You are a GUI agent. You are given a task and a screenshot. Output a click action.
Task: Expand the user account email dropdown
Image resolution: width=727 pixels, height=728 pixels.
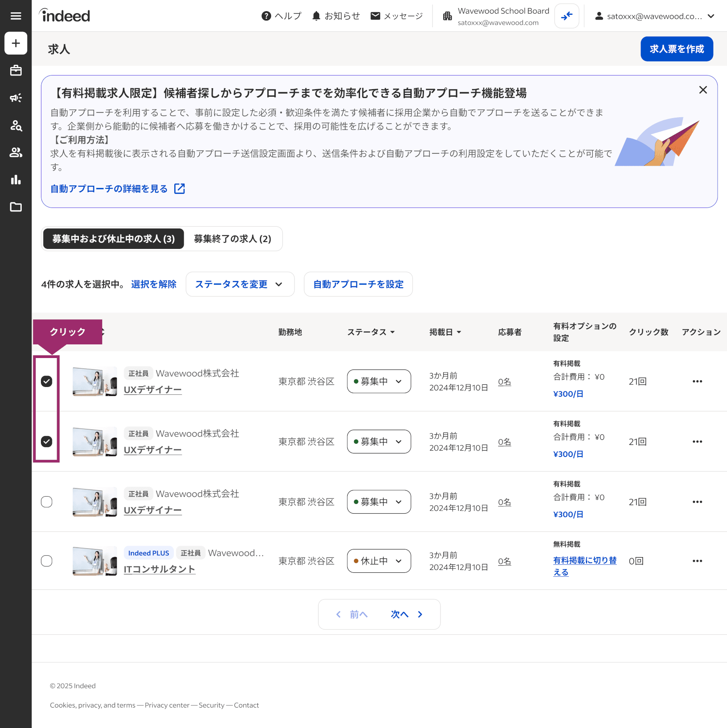[x=655, y=16]
